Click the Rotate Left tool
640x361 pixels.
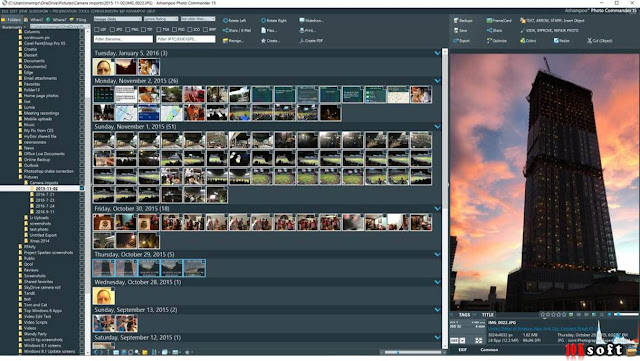(234, 20)
